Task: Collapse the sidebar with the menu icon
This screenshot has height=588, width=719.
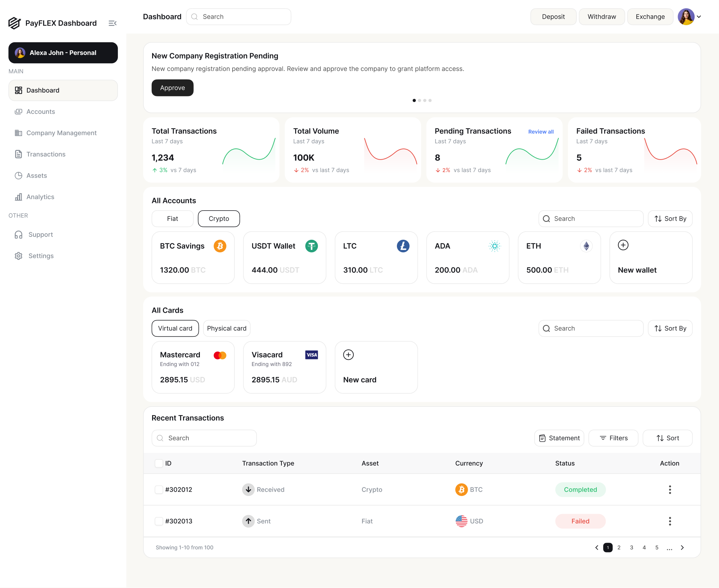Action: 113,23
